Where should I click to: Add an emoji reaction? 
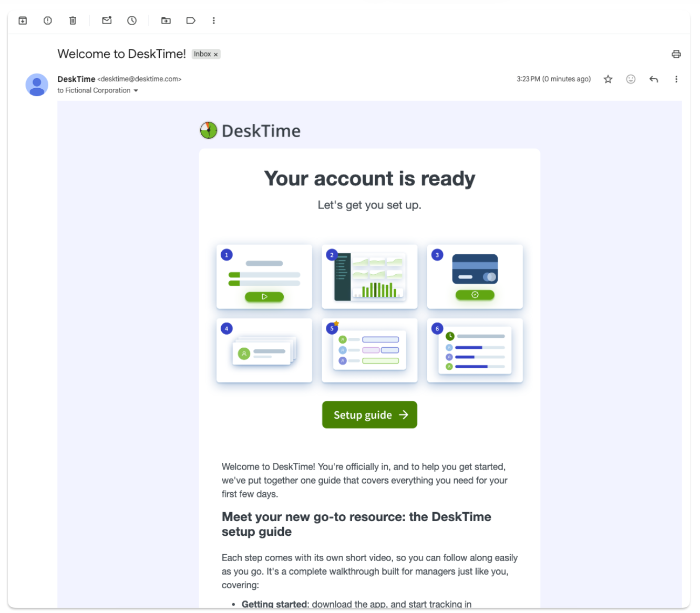pos(631,79)
